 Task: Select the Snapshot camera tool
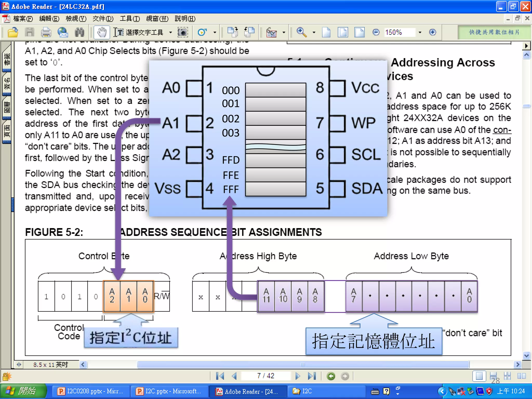point(183,32)
